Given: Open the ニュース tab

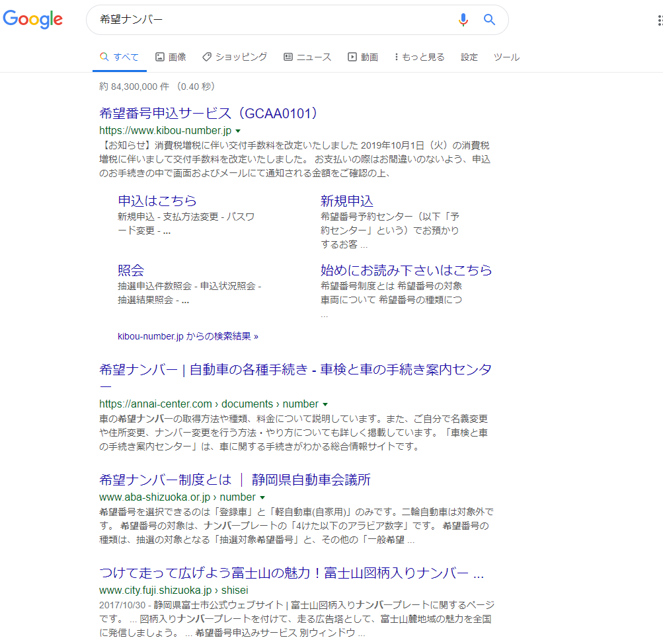Looking at the screenshot, I should point(307,57).
